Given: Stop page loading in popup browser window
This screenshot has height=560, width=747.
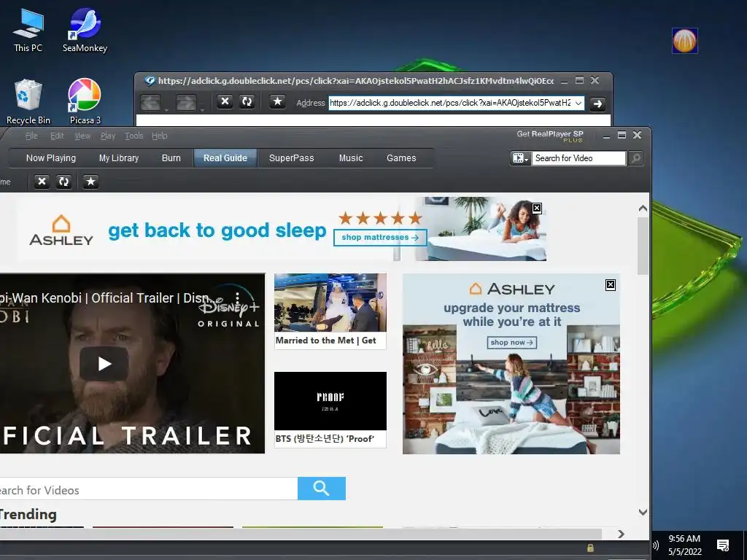Looking at the screenshot, I should coord(225,101).
